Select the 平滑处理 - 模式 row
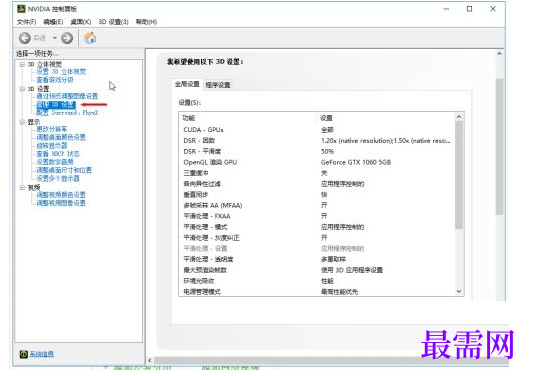Image resolution: width=533 pixels, height=376 pixels. click(x=317, y=227)
